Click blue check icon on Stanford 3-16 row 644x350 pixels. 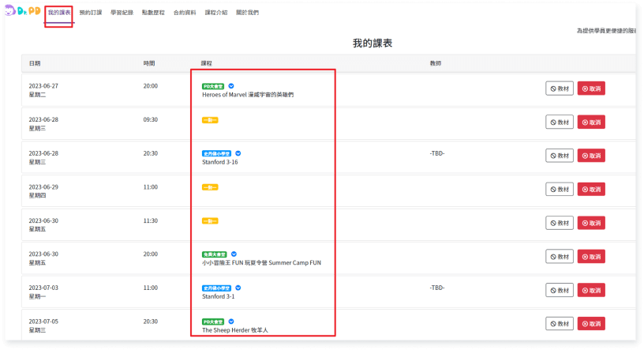tap(238, 153)
